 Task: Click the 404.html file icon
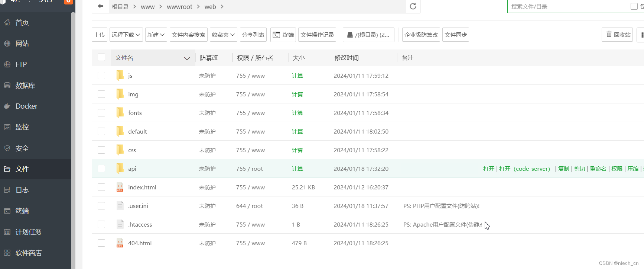(x=120, y=243)
